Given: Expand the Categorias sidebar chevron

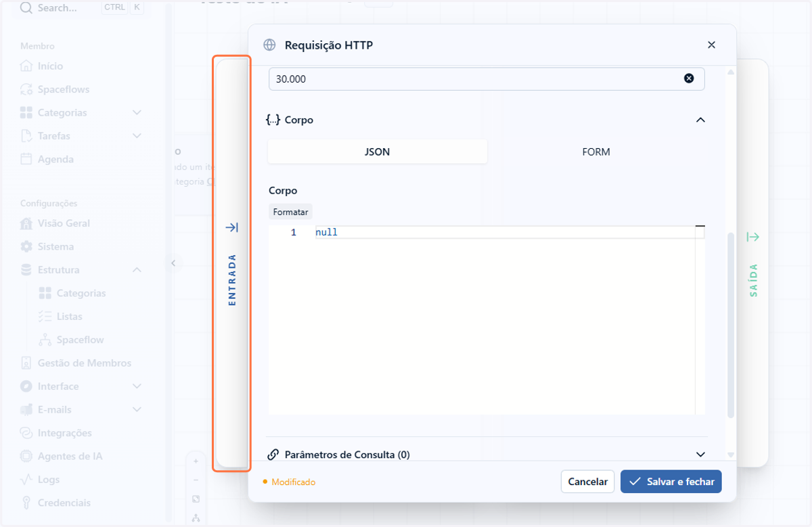Looking at the screenshot, I should [x=137, y=112].
